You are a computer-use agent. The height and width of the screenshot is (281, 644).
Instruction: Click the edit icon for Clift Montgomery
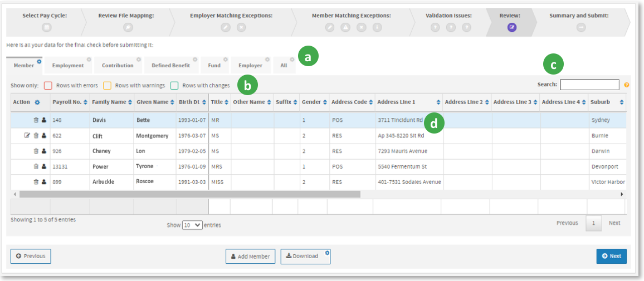tap(27, 135)
